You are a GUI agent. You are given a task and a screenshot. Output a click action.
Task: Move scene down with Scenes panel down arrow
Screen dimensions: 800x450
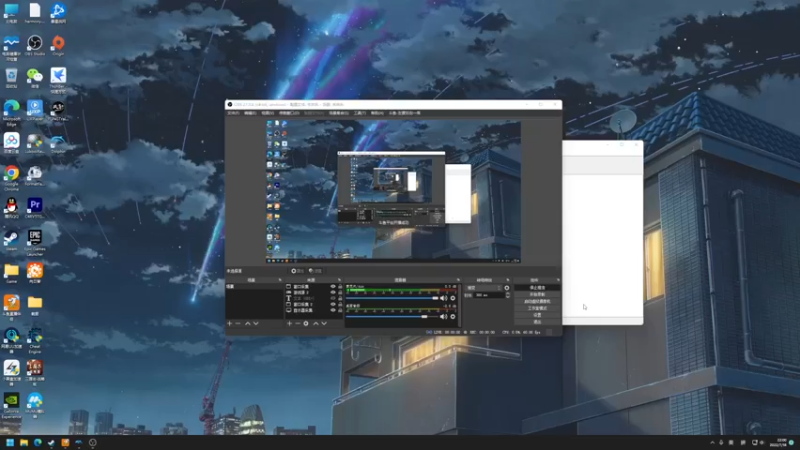(256, 323)
